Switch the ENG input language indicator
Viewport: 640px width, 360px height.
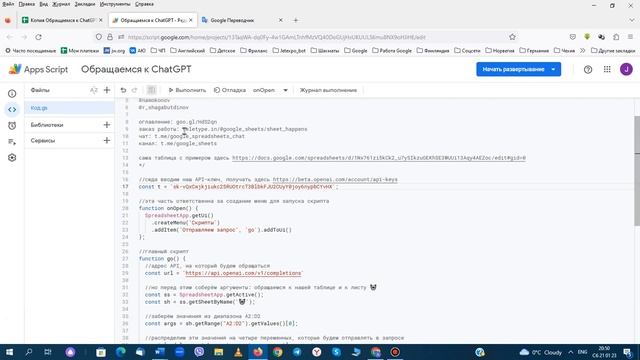[582, 352]
